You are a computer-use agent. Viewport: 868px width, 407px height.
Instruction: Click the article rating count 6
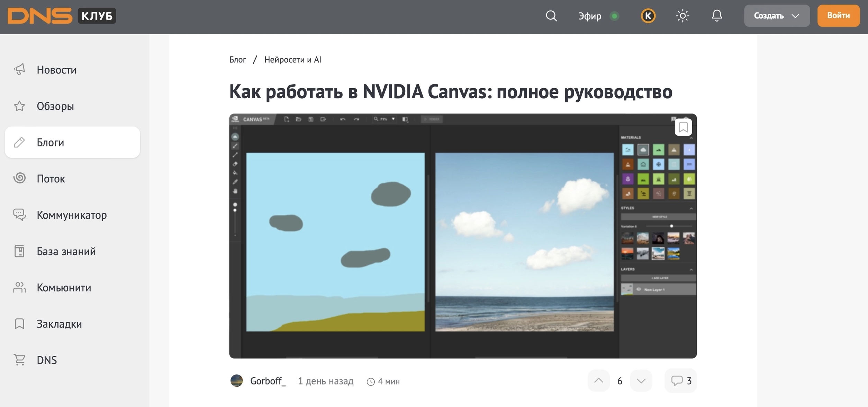click(x=620, y=381)
